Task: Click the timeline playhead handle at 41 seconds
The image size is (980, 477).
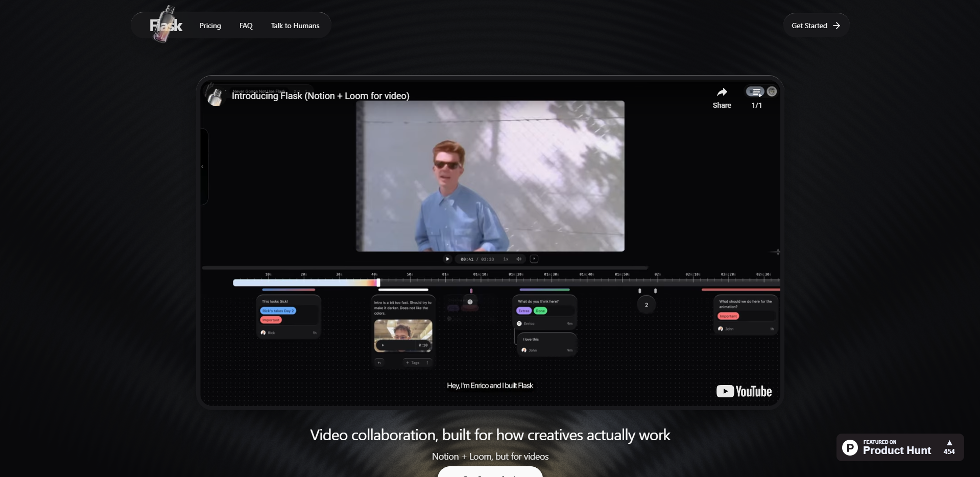Action: (x=378, y=282)
